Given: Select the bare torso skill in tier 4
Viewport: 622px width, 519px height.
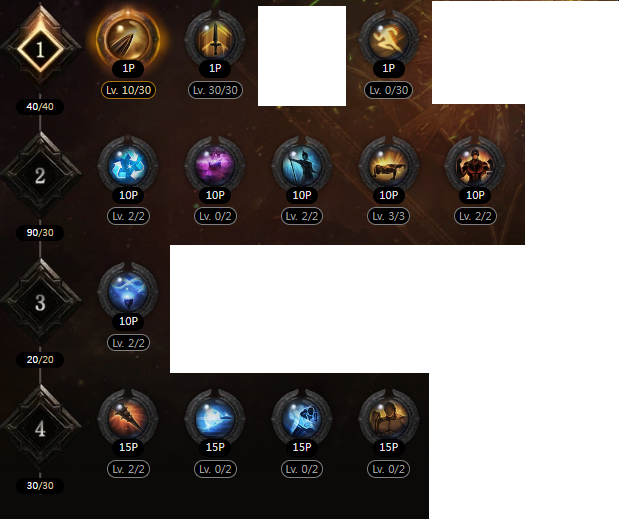Looking at the screenshot, I should (388, 418).
